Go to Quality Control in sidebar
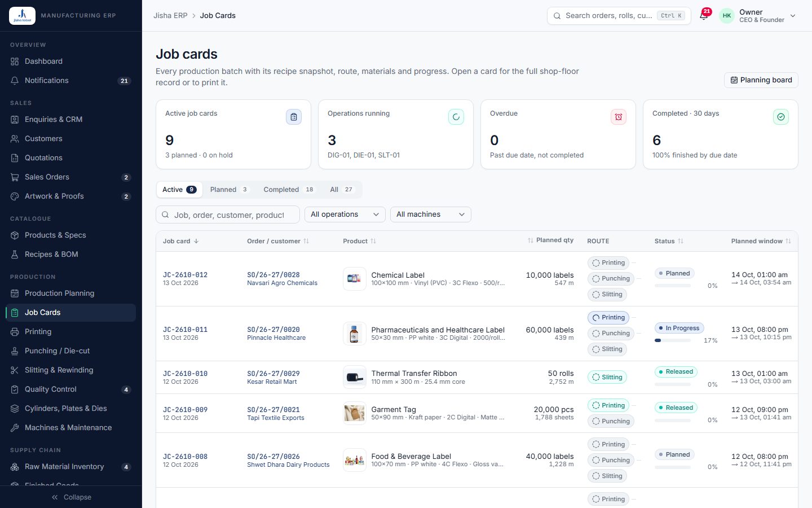Image resolution: width=812 pixels, height=508 pixels. coord(71,389)
